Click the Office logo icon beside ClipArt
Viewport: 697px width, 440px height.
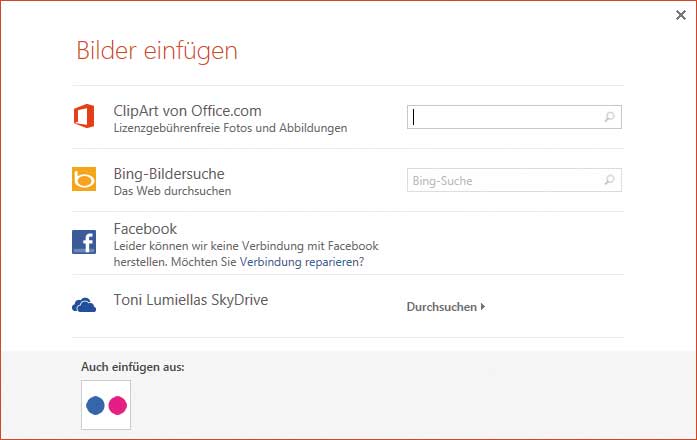(x=84, y=116)
